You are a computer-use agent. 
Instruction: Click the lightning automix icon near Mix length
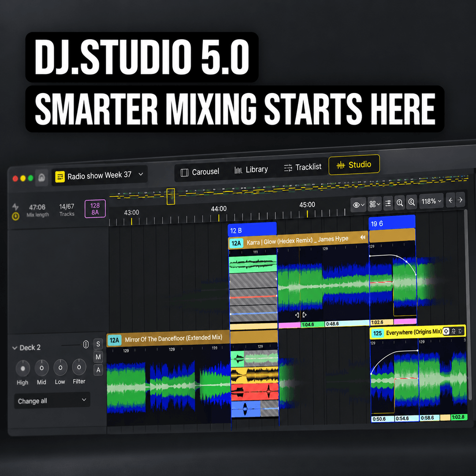tap(15, 207)
